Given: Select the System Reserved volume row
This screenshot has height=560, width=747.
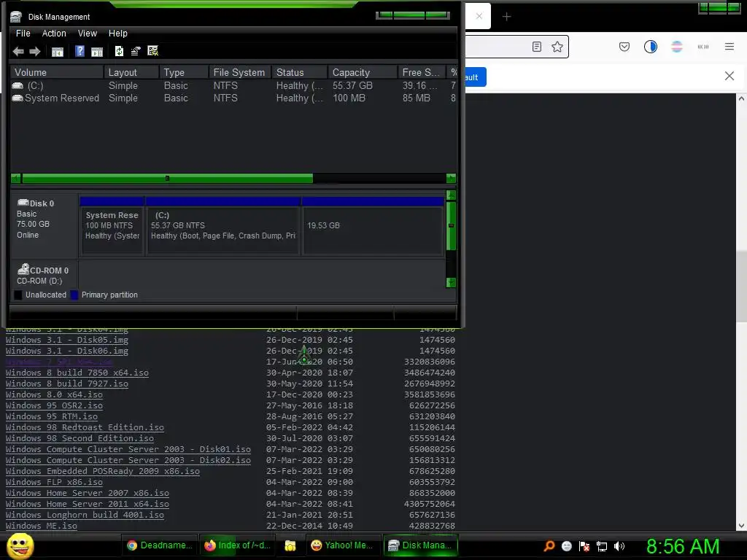Looking at the screenshot, I should [x=233, y=98].
